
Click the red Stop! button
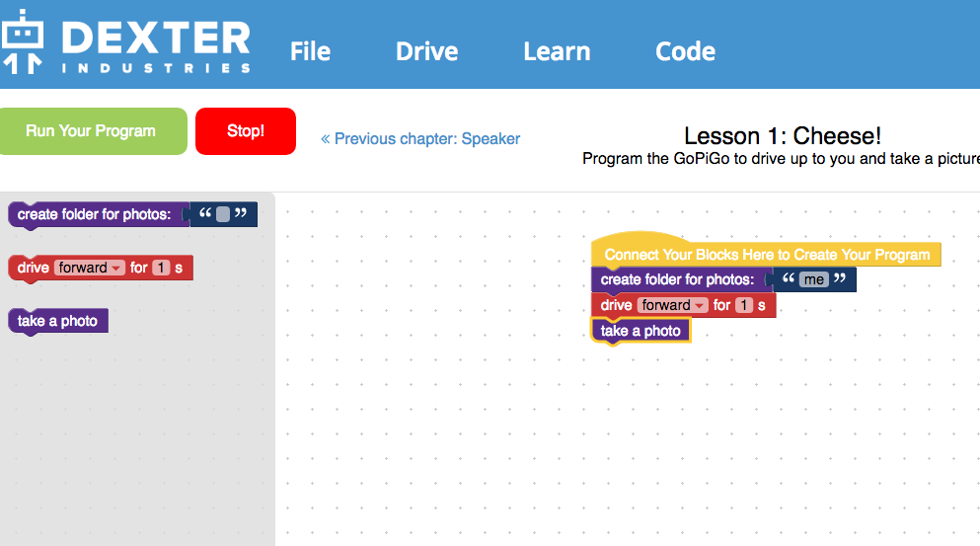pyautogui.click(x=246, y=131)
